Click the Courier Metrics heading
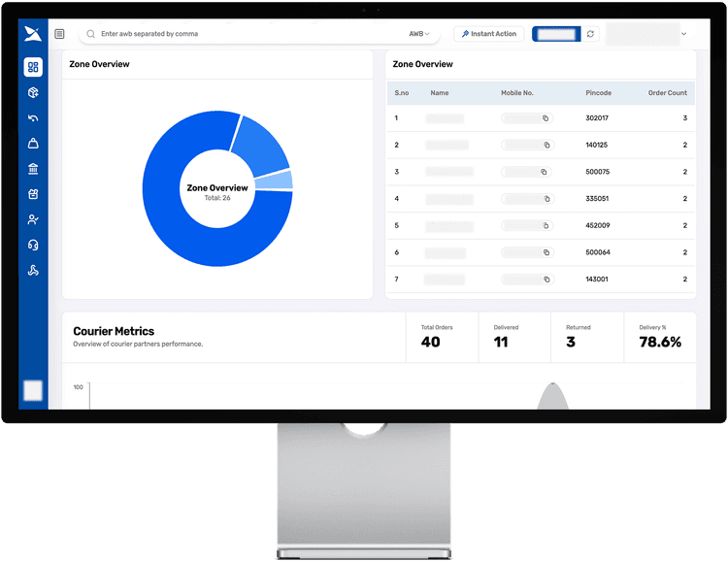The image size is (728, 561). (114, 331)
